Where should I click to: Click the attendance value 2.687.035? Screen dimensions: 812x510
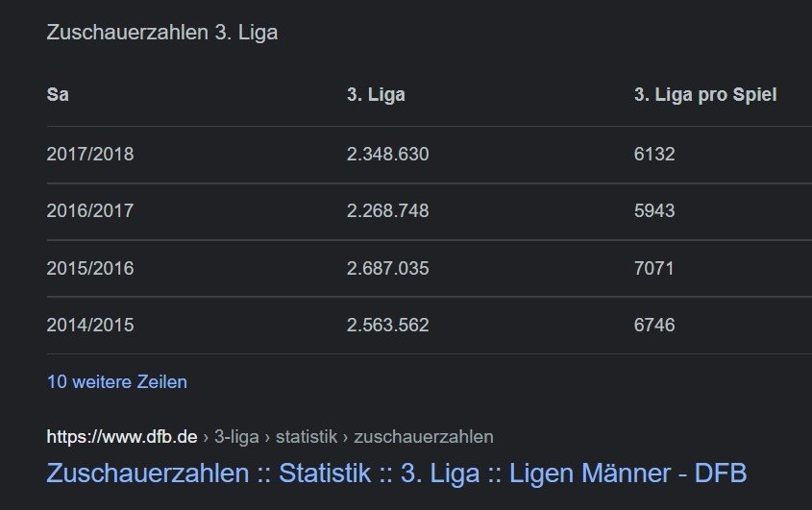388,268
